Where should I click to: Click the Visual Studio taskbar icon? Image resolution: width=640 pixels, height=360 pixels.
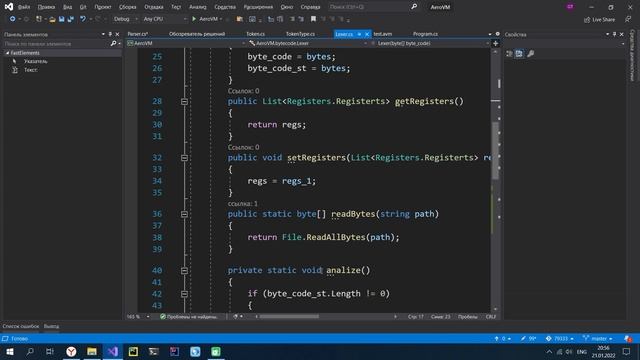(113, 351)
